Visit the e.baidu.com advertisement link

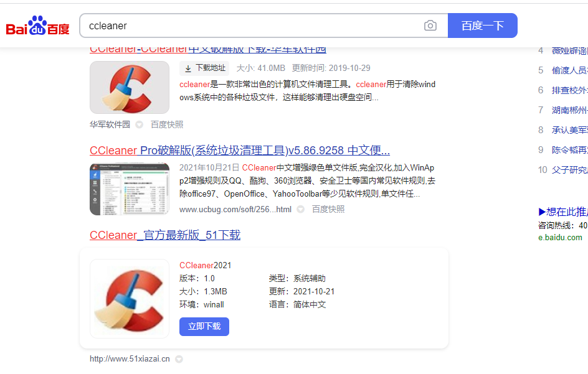(560, 237)
